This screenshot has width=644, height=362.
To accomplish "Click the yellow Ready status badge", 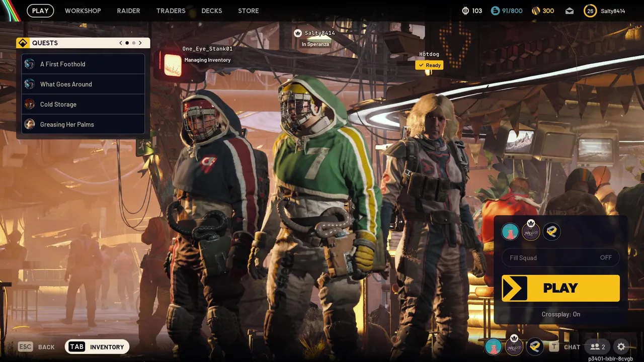I will tap(429, 65).
